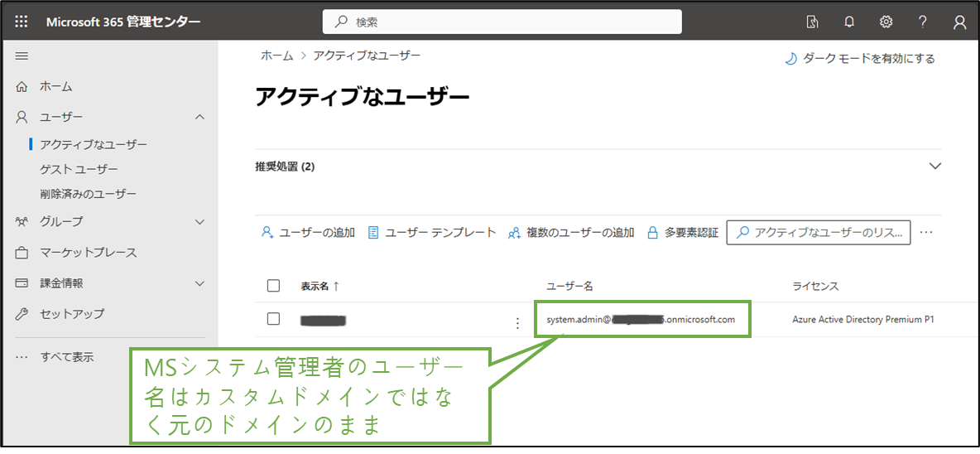Click the add-user icon beside ユーザーの追加
The image size is (980, 454).
click(267, 234)
